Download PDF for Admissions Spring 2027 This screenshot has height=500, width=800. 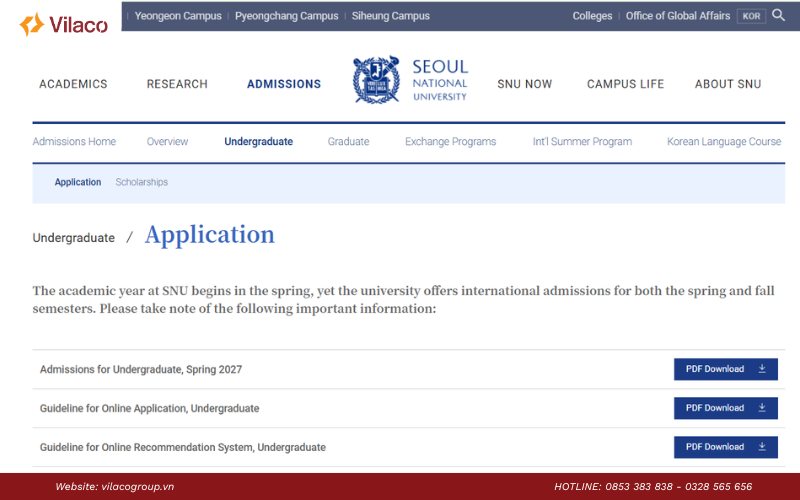pos(726,369)
